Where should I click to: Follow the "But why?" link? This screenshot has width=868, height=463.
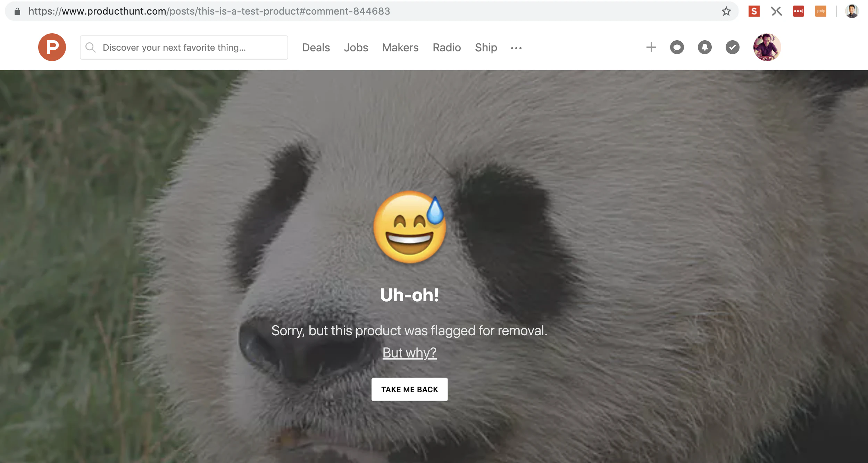point(409,353)
